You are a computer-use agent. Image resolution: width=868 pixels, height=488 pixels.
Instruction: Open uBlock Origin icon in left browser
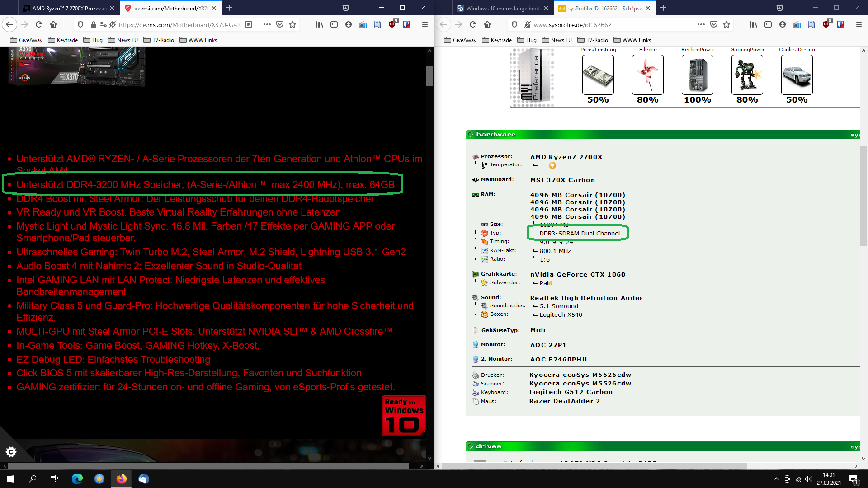click(392, 24)
